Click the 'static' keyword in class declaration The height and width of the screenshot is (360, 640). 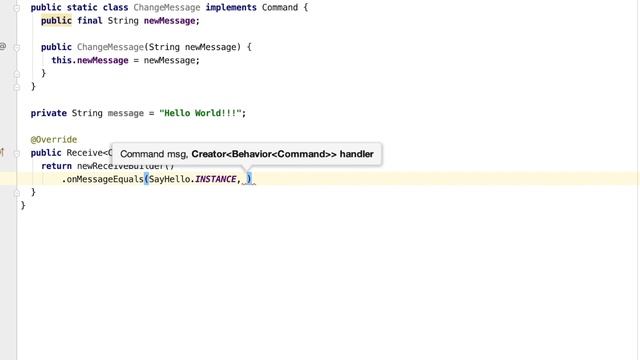[82, 7]
